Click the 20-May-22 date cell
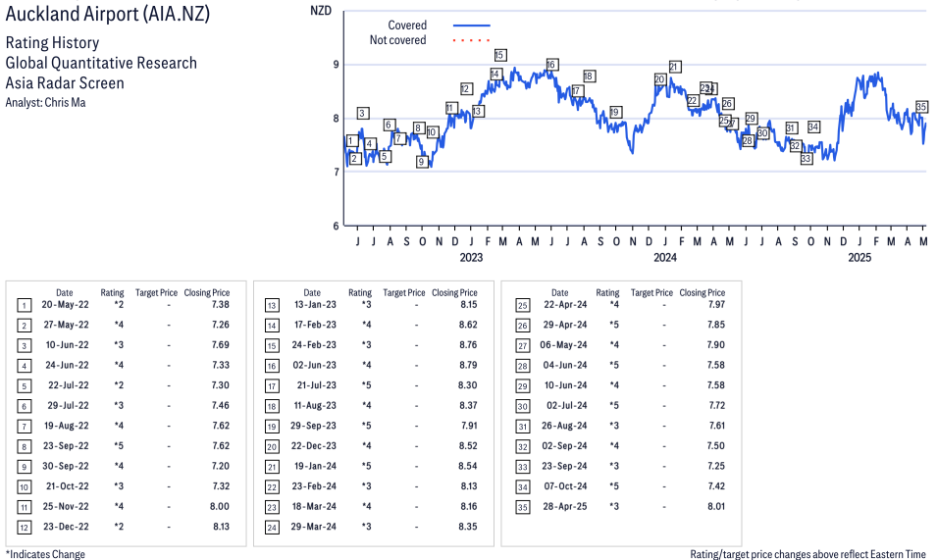 [x=65, y=304]
